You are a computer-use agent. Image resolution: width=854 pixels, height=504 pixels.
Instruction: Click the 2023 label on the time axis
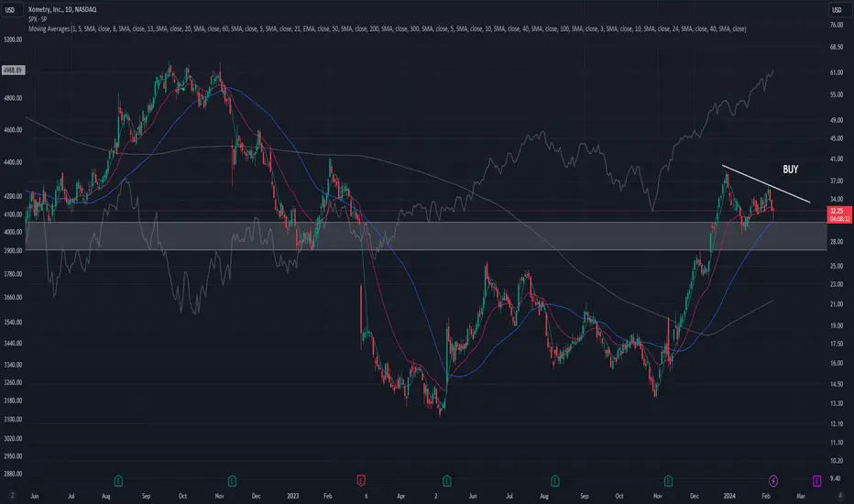(x=293, y=496)
